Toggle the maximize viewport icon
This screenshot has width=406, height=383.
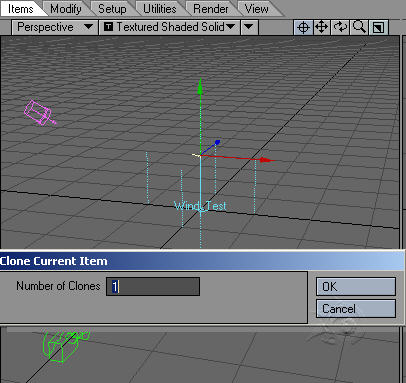(378, 27)
